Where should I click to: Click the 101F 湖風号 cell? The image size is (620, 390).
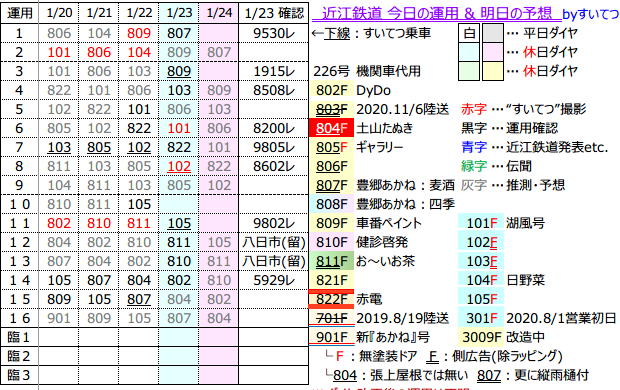click(481, 223)
